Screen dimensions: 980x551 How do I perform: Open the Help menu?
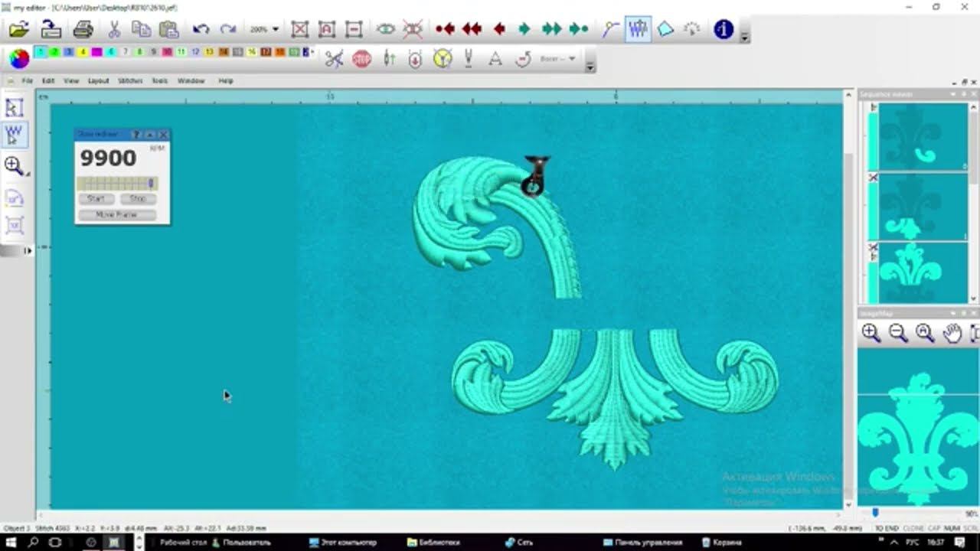coord(226,81)
